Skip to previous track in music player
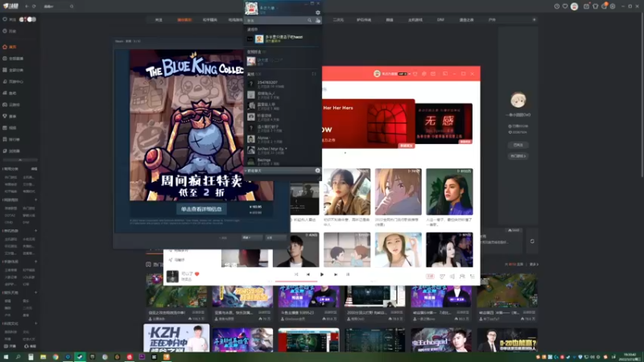The width and height of the screenshot is (644, 362). pyautogui.click(x=308, y=274)
